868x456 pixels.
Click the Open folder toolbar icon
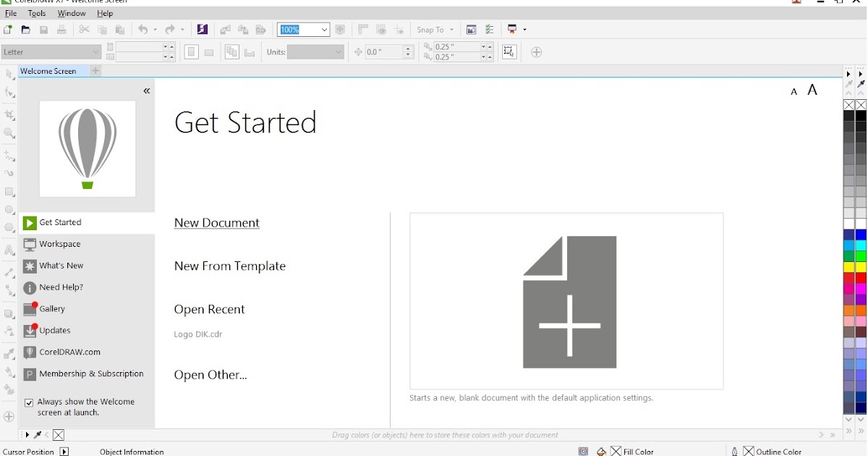click(26, 30)
